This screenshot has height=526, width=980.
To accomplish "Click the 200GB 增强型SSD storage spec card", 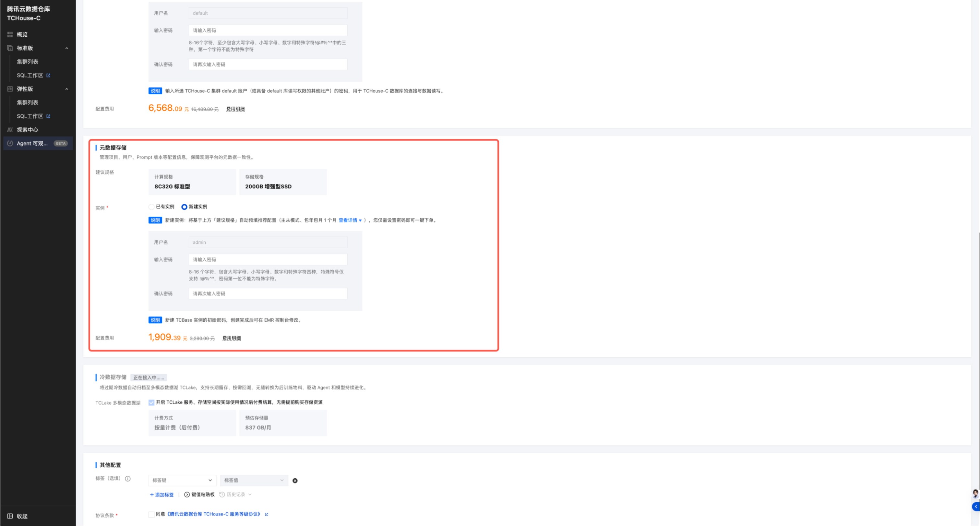I will [x=283, y=182].
